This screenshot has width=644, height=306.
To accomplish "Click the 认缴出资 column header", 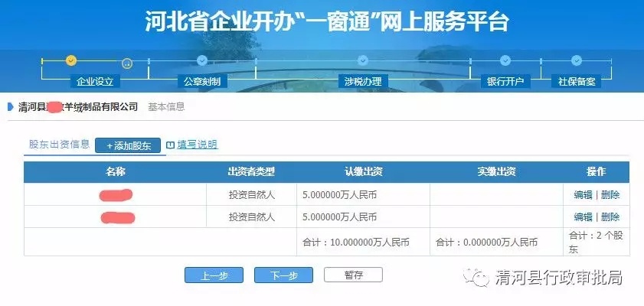I will point(363,172).
